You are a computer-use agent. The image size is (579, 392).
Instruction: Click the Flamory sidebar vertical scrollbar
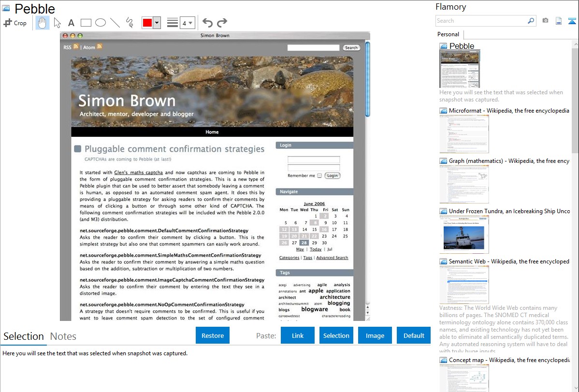575,100
